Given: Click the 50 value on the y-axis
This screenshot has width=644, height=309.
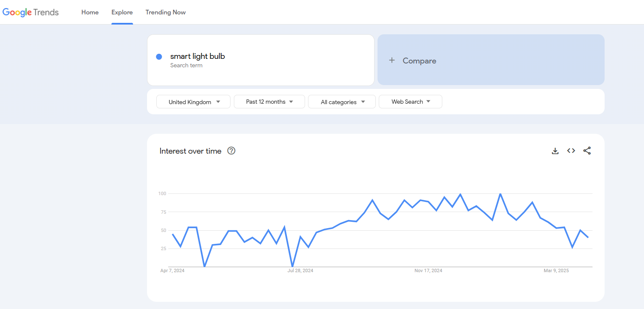Looking at the screenshot, I should point(163,230).
